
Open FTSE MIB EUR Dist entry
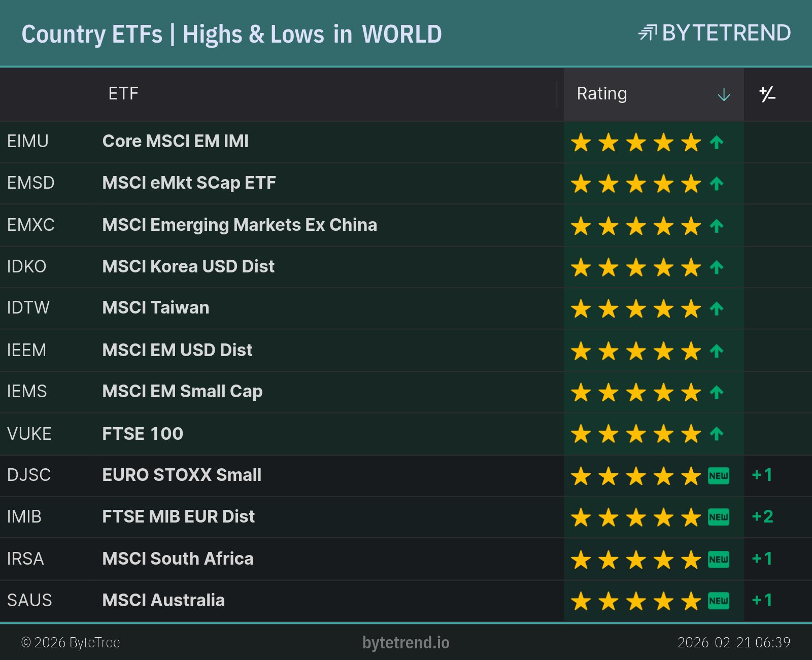[179, 516]
